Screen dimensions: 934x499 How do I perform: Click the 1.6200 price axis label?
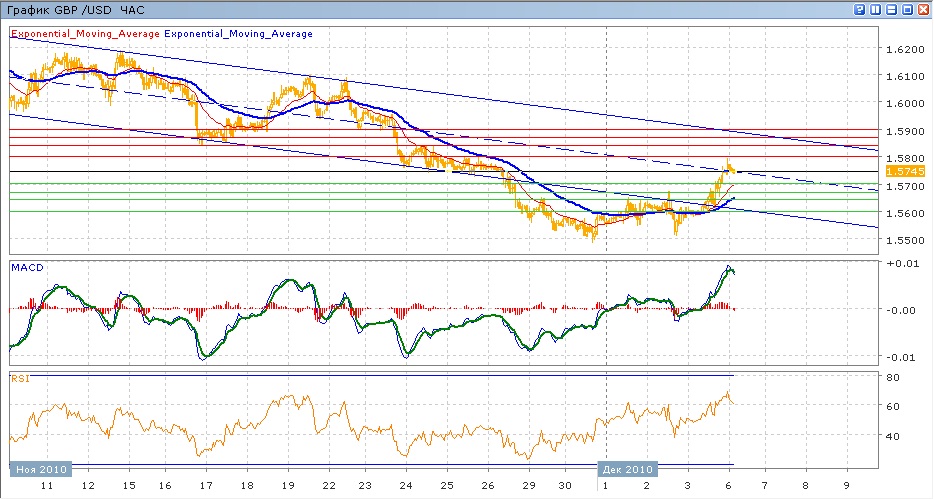click(x=904, y=49)
